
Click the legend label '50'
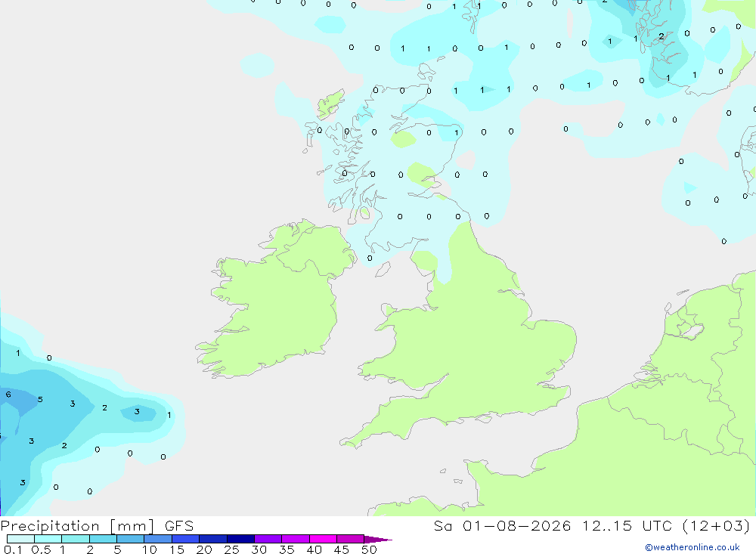[369, 549]
